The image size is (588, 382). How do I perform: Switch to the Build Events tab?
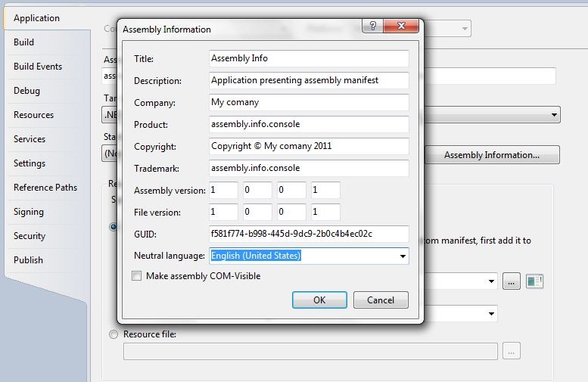pos(38,67)
